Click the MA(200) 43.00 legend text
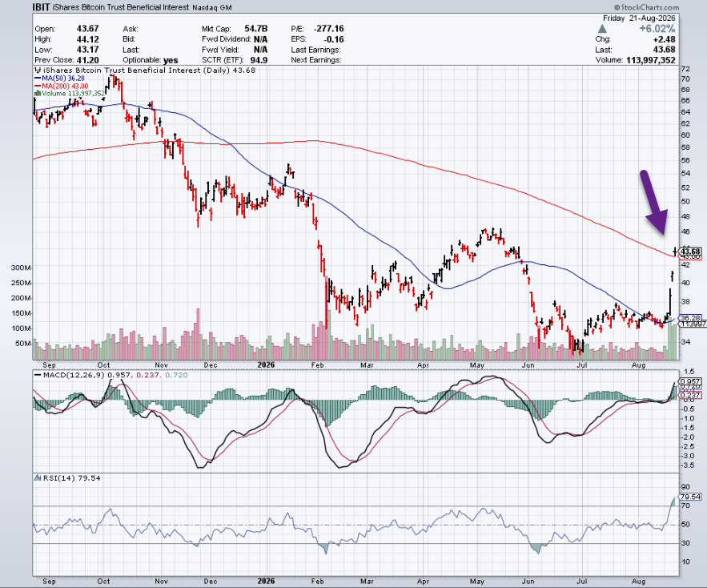This screenshot has height=588, width=707. click(x=65, y=86)
